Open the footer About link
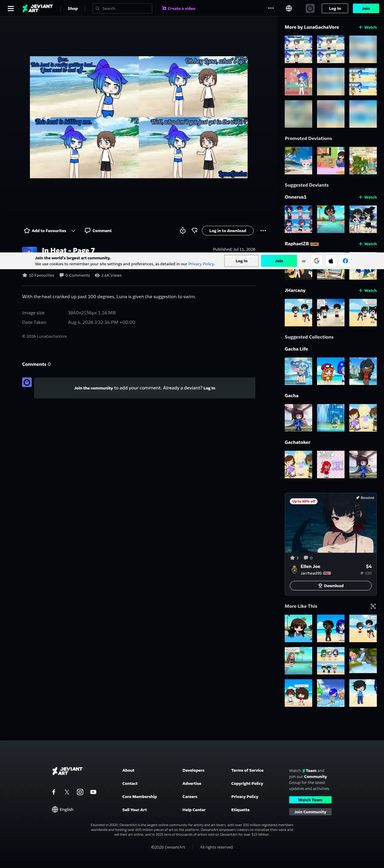The height and width of the screenshot is (868, 384). (128, 770)
